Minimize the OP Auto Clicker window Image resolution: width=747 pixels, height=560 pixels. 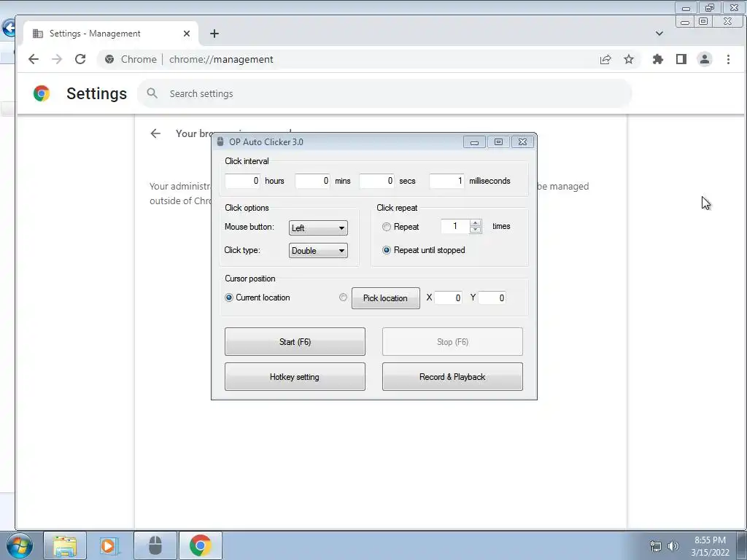point(474,142)
